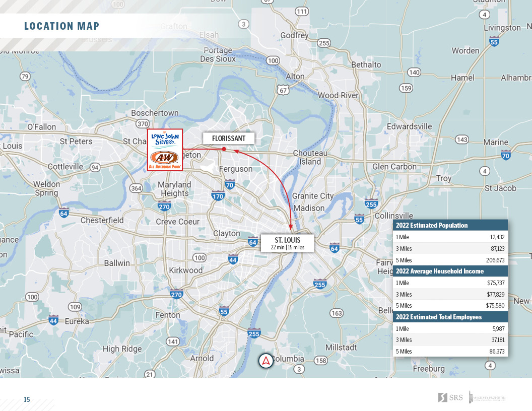Click the LOCATION MAP heading
The width and height of the screenshot is (532, 411).
(x=62, y=26)
